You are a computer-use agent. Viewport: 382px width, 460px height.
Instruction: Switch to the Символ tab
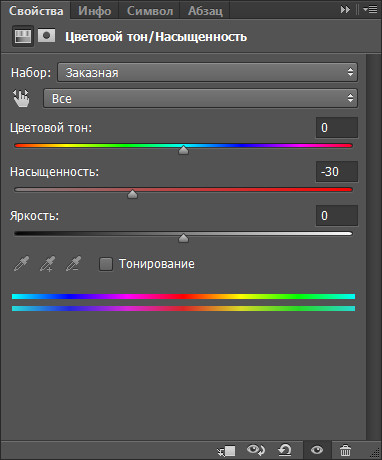tap(150, 11)
